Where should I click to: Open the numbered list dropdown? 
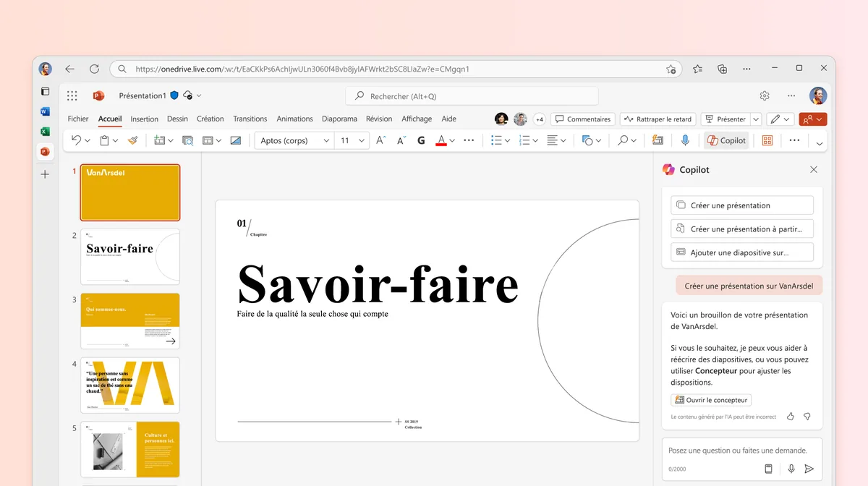[535, 141]
